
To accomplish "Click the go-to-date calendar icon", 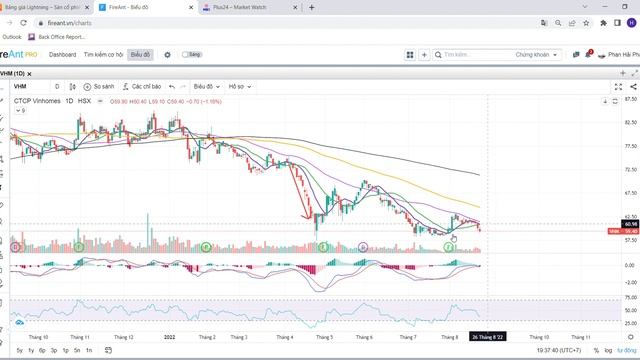I will [108, 350].
